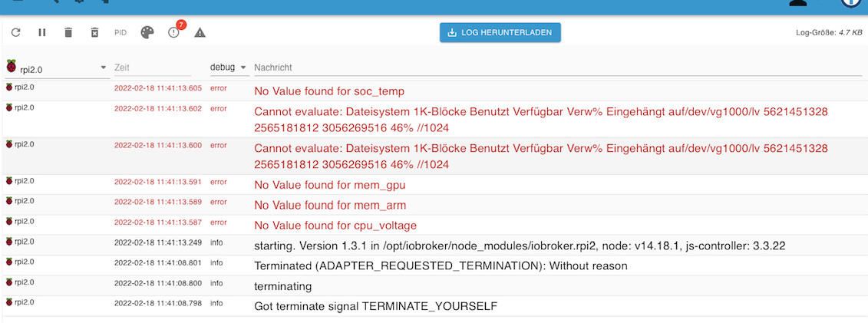This screenshot has width=868, height=323.
Task: Toggle log row colors with the palette icon
Action: 147,32
